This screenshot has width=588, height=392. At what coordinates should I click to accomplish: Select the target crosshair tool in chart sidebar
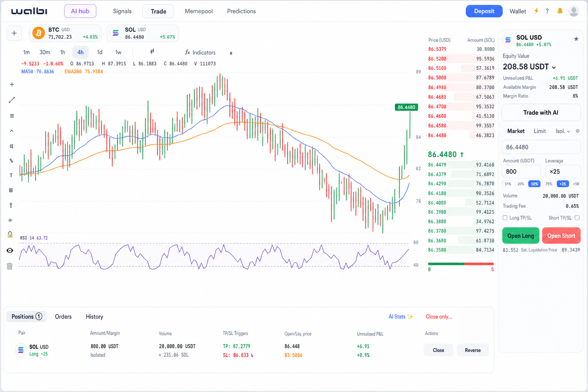click(10, 220)
